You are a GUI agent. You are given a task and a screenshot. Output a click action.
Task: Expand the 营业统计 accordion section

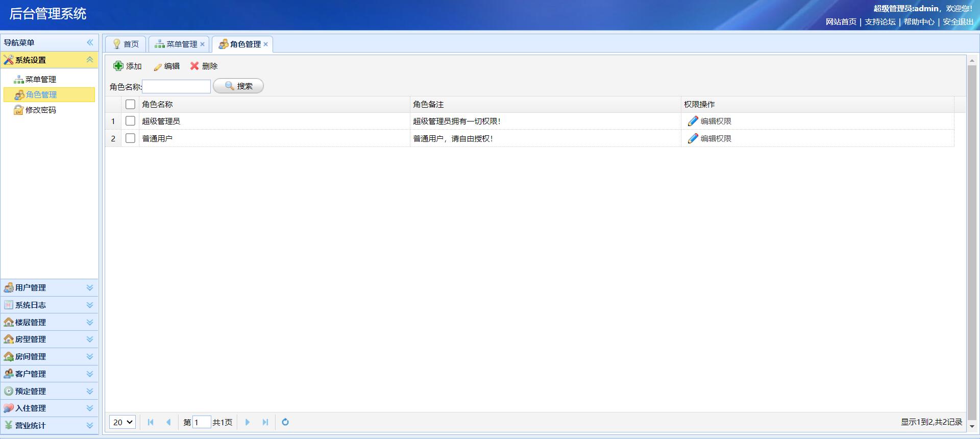[x=90, y=425]
